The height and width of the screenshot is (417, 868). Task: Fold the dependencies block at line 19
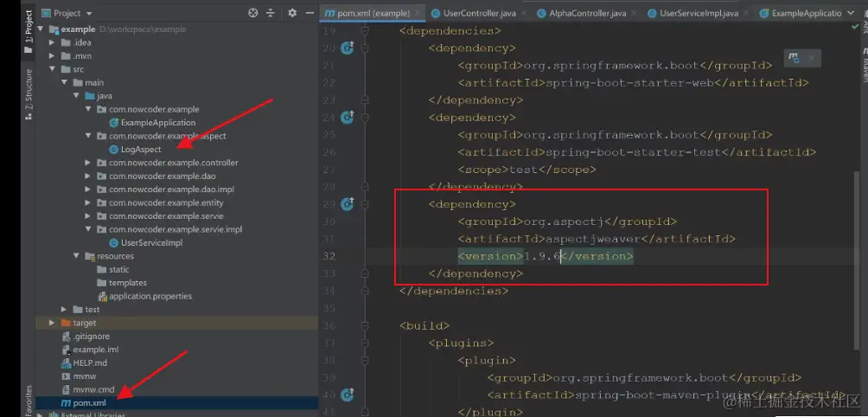(x=365, y=31)
